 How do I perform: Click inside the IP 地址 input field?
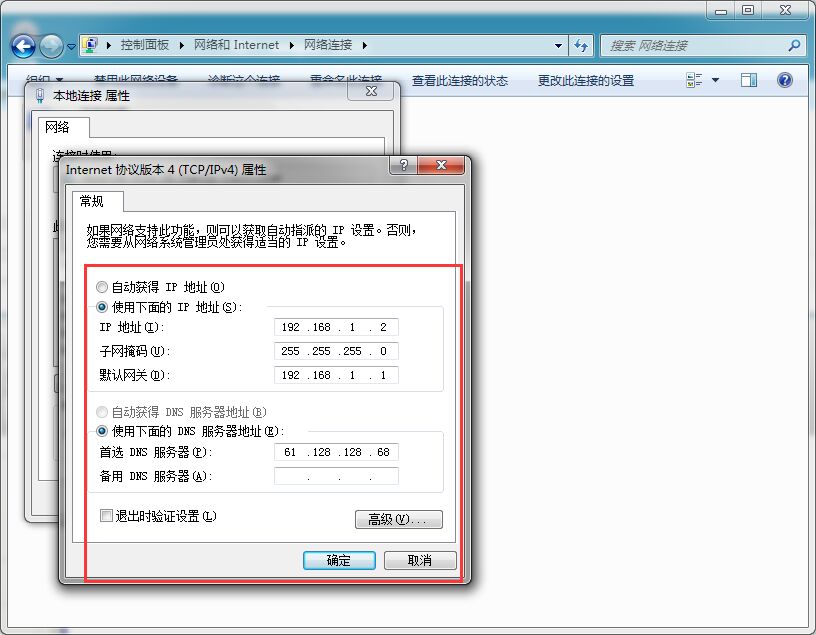(x=335, y=327)
